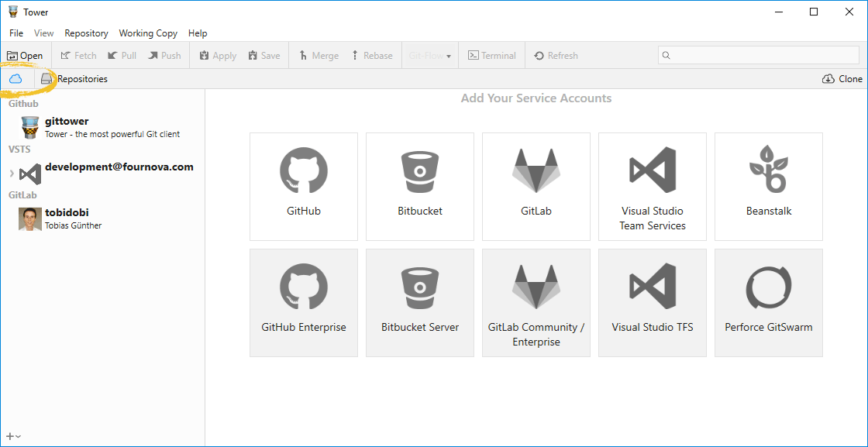Open the Working Copy menu
This screenshot has height=447, width=868.
148,33
